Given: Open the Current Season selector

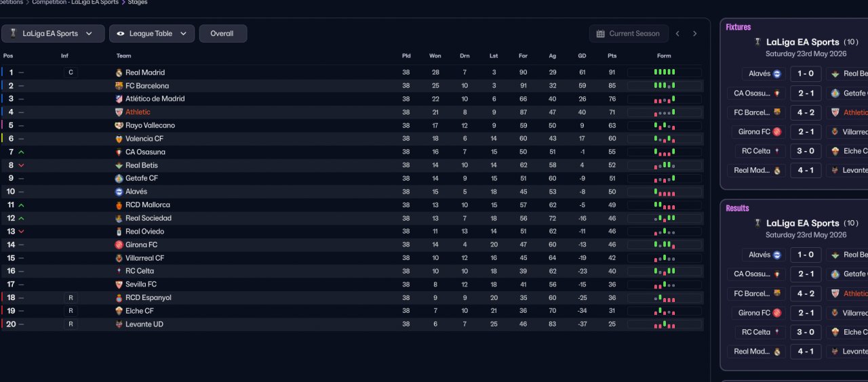Looking at the screenshot, I should pos(629,34).
